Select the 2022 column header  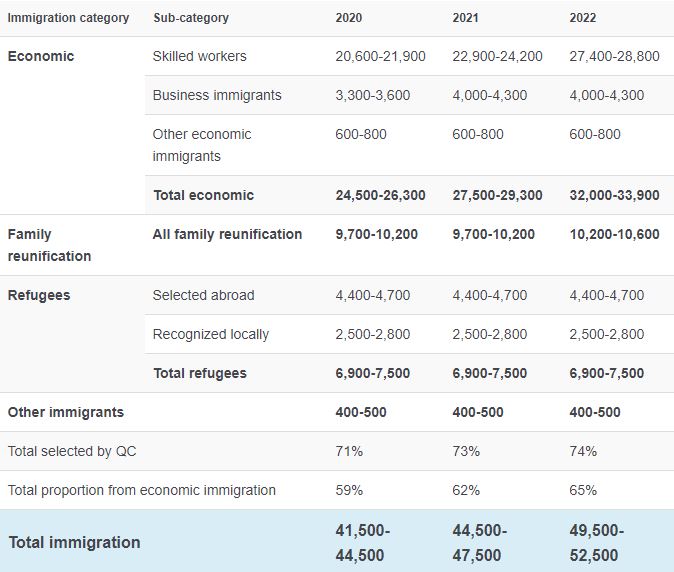[583, 18]
